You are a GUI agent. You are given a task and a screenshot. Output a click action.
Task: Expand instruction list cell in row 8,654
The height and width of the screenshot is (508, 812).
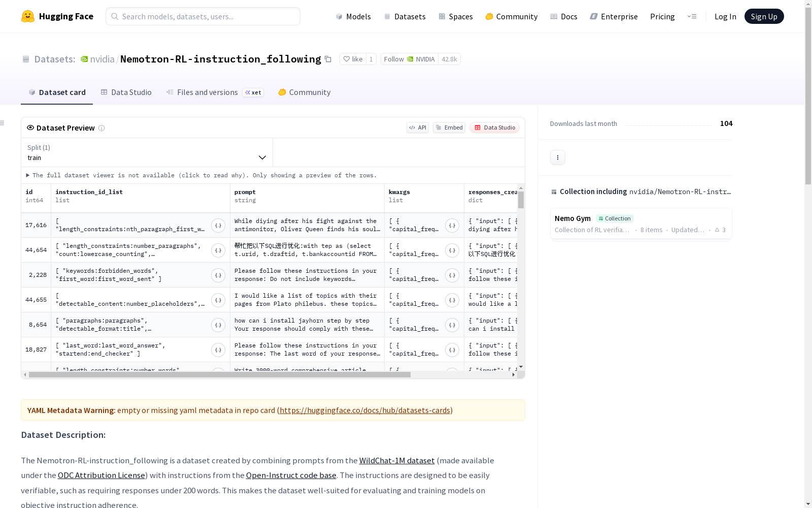pos(218,325)
